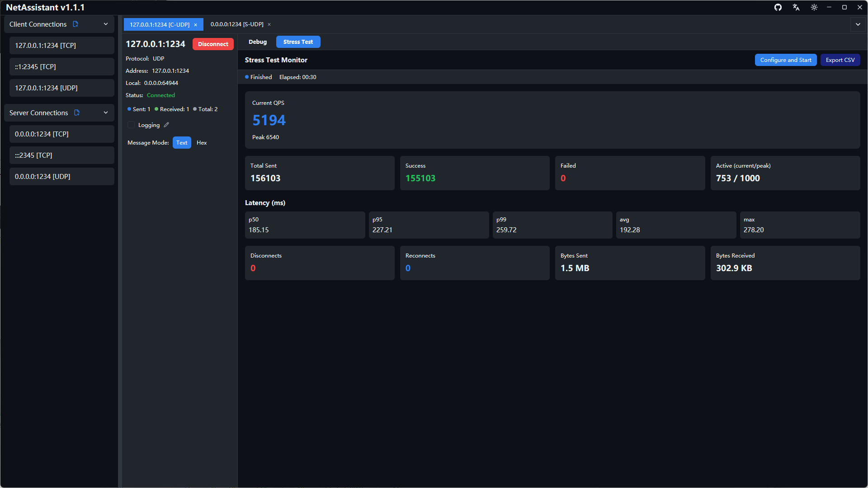Open the tab list dropdown arrow
The image size is (868, 488).
tap(858, 24)
